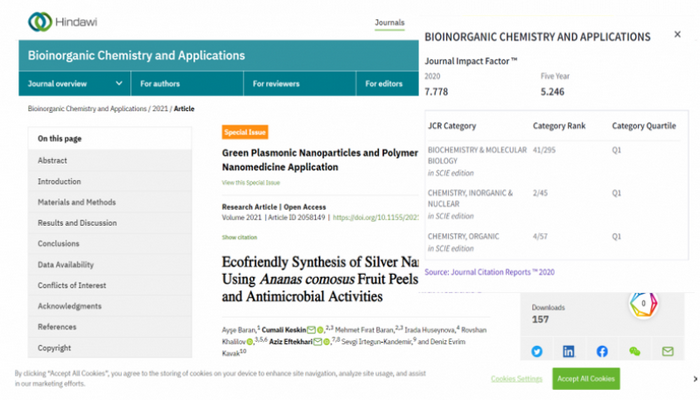Share article via WeChat
The height and width of the screenshot is (400, 700).
(x=634, y=352)
